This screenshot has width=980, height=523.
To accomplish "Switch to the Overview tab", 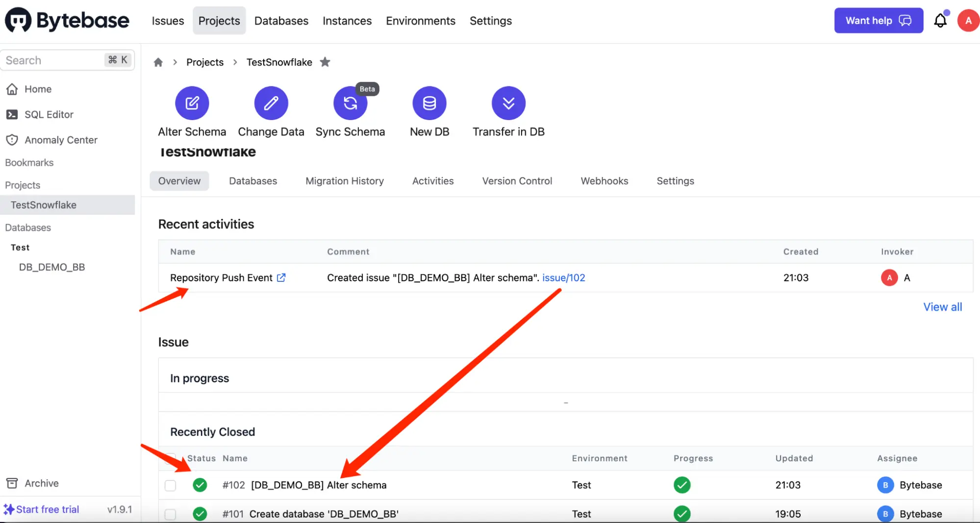I will pos(179,181).
